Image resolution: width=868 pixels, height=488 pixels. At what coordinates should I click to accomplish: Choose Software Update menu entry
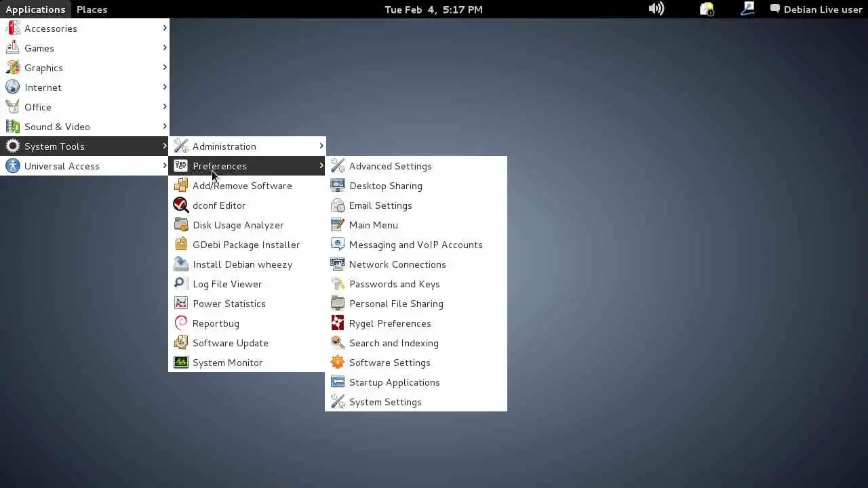247,343
